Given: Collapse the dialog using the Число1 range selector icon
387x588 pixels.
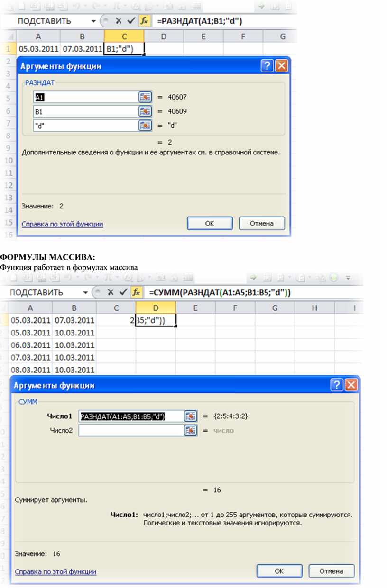Looking at the screenshot, I should coord(190,416).
